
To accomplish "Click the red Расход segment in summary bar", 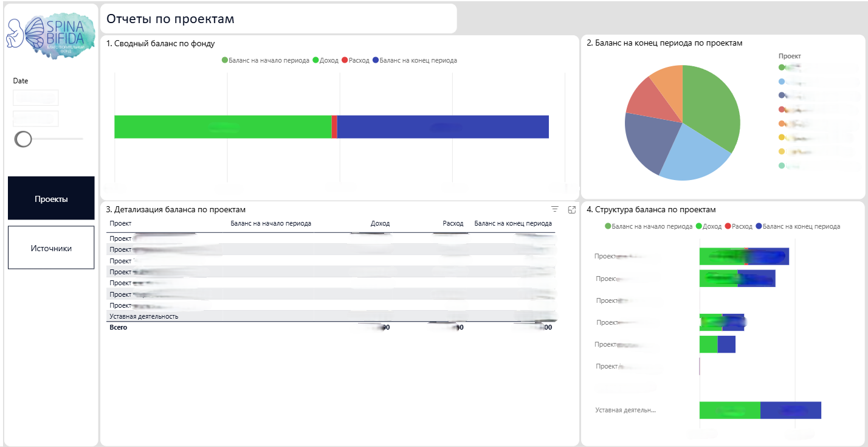I will (334, 126).
